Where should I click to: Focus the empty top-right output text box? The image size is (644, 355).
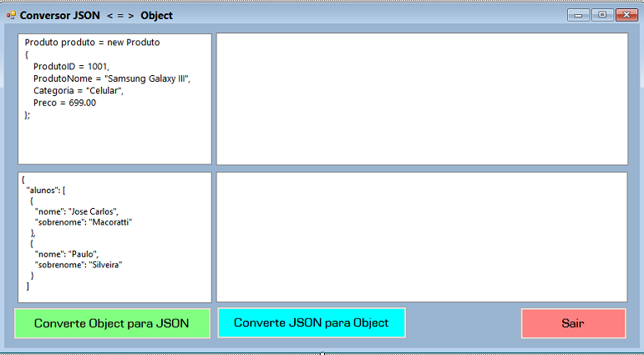422,99
